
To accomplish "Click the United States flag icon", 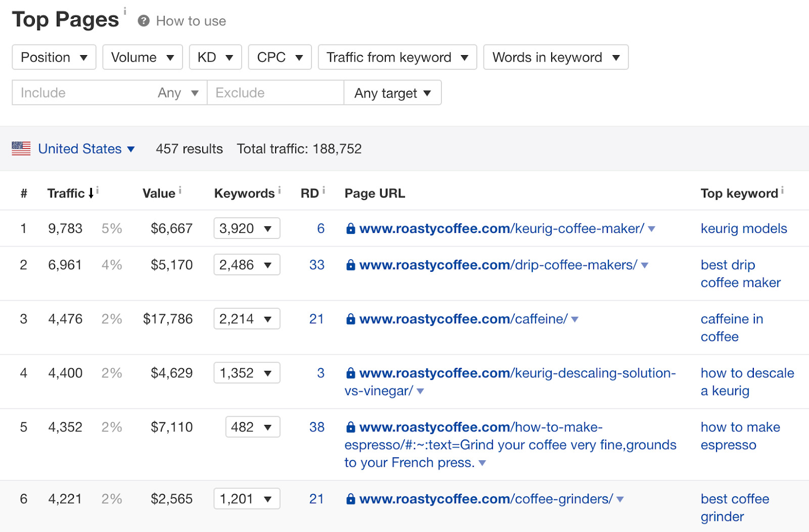I will coord(21,149).
